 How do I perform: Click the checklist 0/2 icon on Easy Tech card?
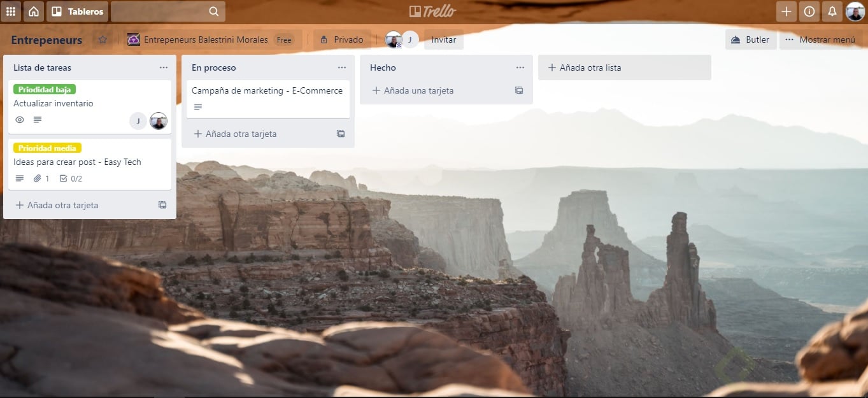tap(69, 178)
